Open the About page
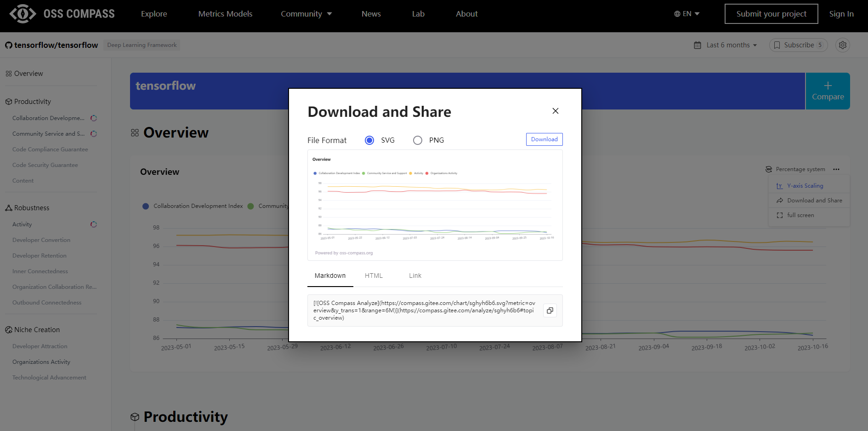Screen dimensions: 868x431 [467, 14]
